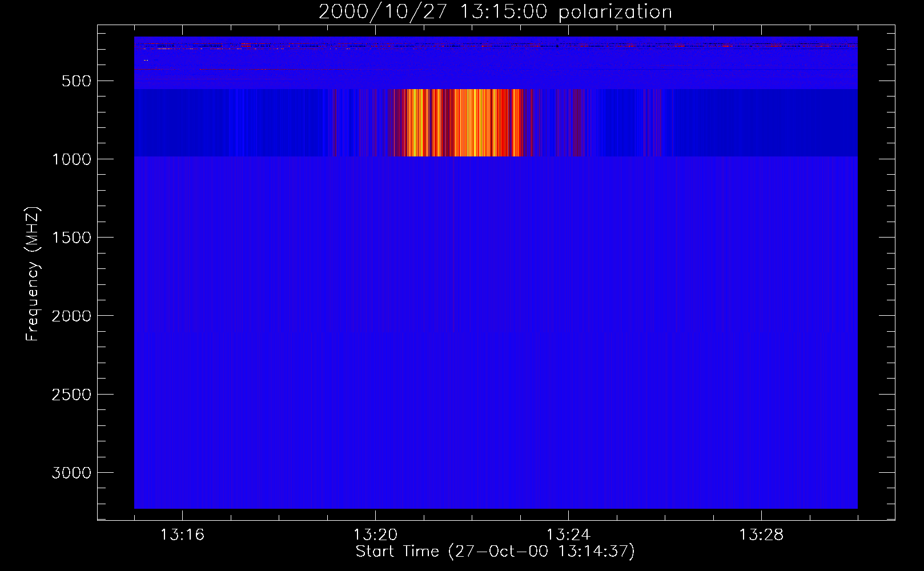Click the bright yellow-red burst in the spectrogram
The height and width of the screenshot is (571, 924).
tap(463, 123)
